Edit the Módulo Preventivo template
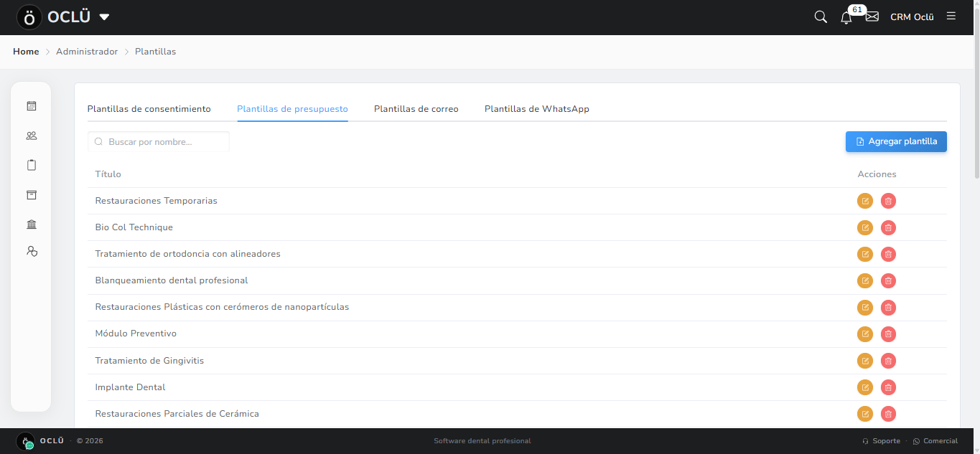The width and height of the screenshot is (980, 454). tap(865, 334)
